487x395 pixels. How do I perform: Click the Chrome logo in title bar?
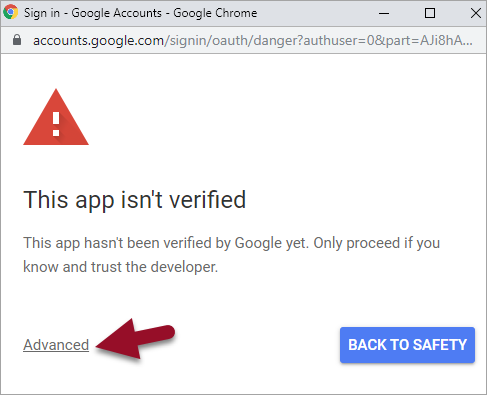click(10, 12)
